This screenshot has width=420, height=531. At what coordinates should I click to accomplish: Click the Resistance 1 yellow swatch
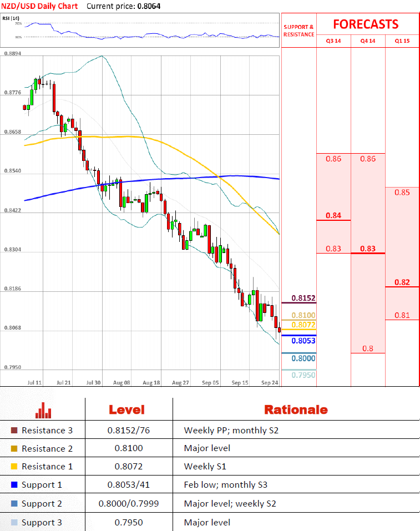click(14, 466)
